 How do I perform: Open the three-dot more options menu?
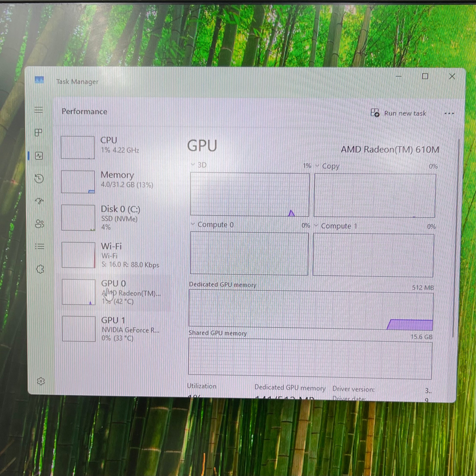(449, 113)
